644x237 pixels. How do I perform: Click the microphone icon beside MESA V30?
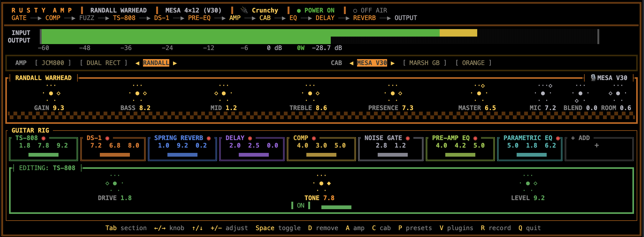tap(593, 78)
